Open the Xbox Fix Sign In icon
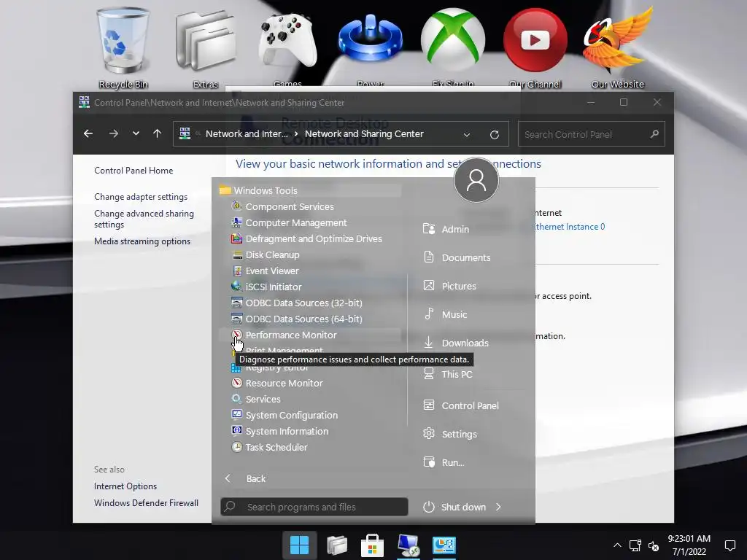 [452, 47]
